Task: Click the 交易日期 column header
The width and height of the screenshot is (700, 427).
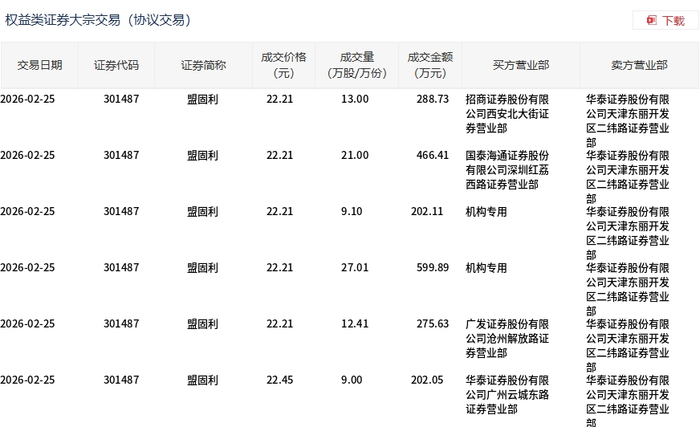Action: 39,65
